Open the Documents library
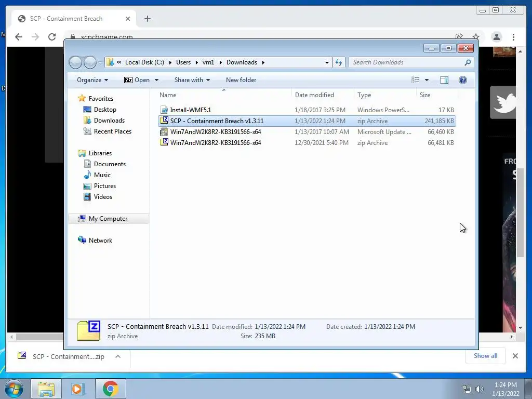532x399 pixels. tap(110, 164)
